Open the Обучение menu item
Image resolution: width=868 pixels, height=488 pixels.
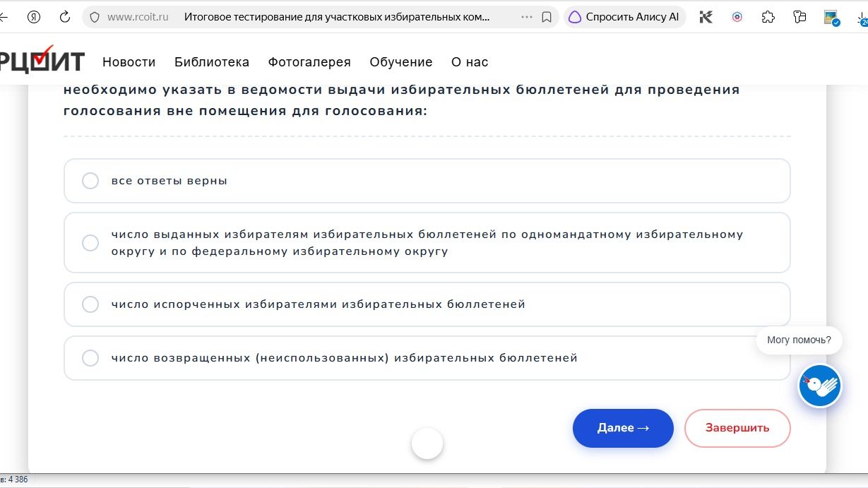401,62
